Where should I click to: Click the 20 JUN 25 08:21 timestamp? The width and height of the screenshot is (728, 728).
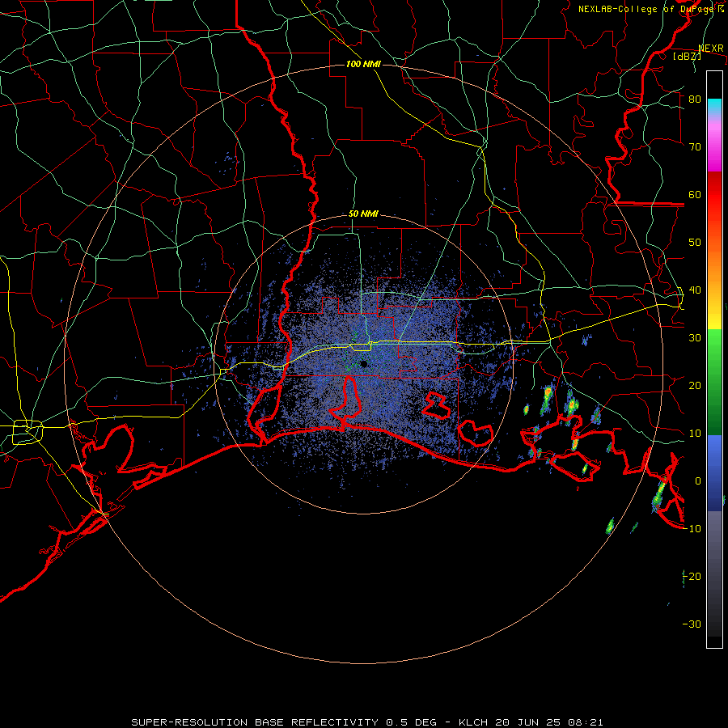pyautogui.click(x=549, y=722)
